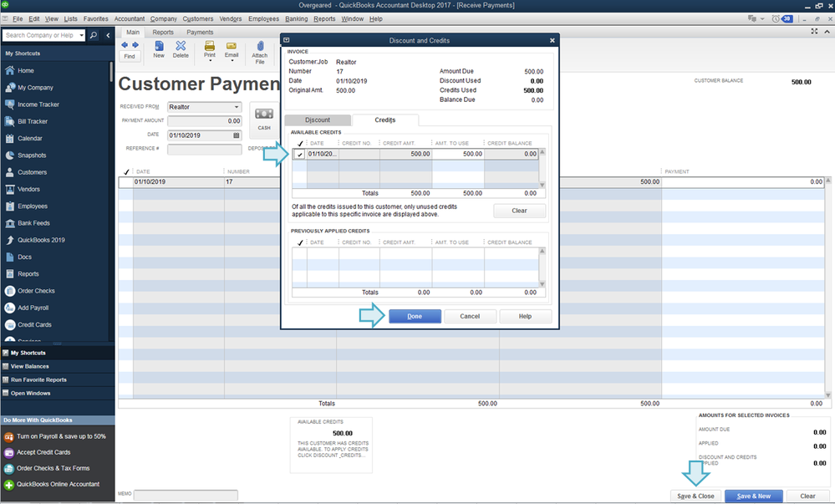835x504 pixels.
Task: Open the Search Company or Help dropdown arrow
Action: 81,35
